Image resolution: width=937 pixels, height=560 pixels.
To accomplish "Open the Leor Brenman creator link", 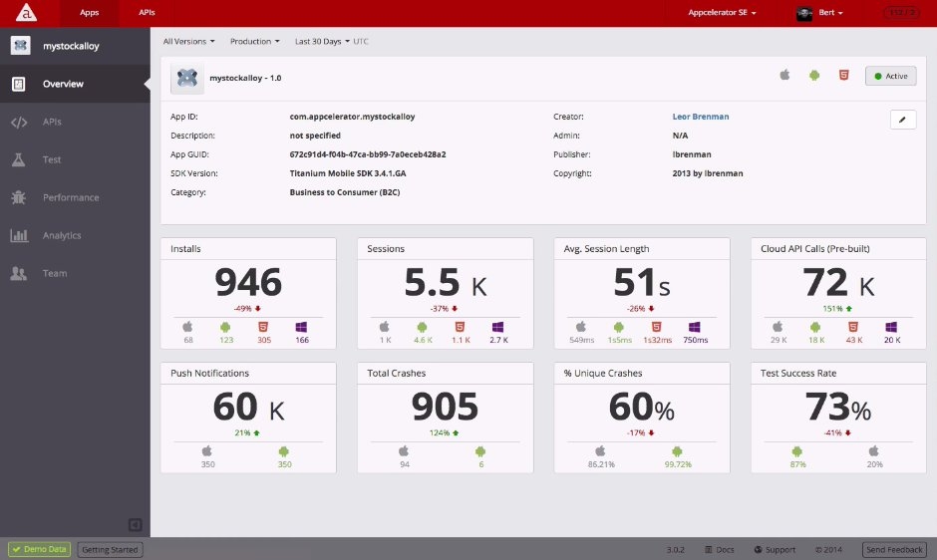I will 701,117.
